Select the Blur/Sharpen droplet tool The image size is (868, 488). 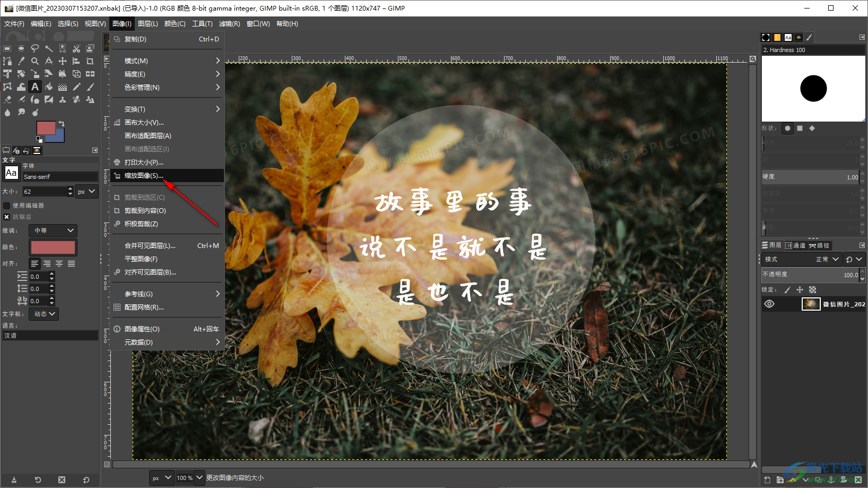click(x=7, y=112)
